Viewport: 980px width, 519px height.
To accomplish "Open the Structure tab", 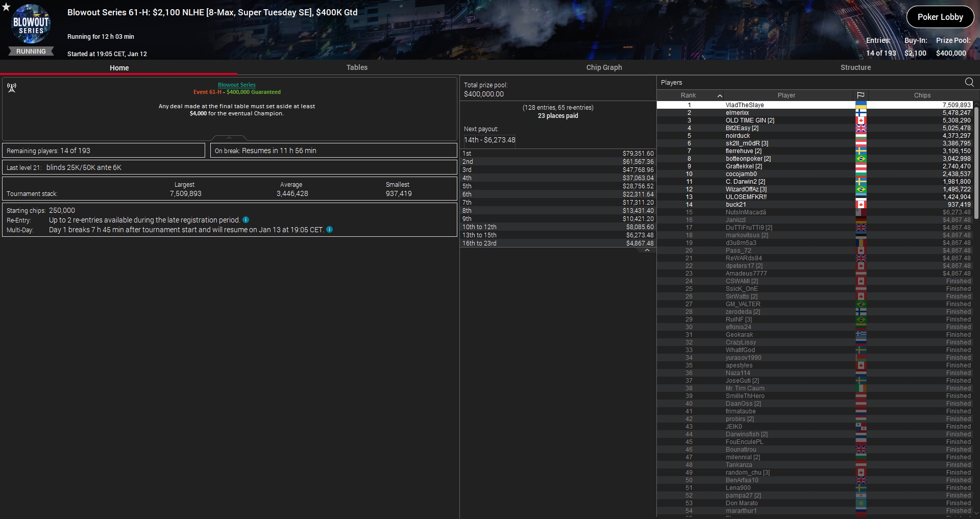I will pyautogui.click(x=855, y=67).
